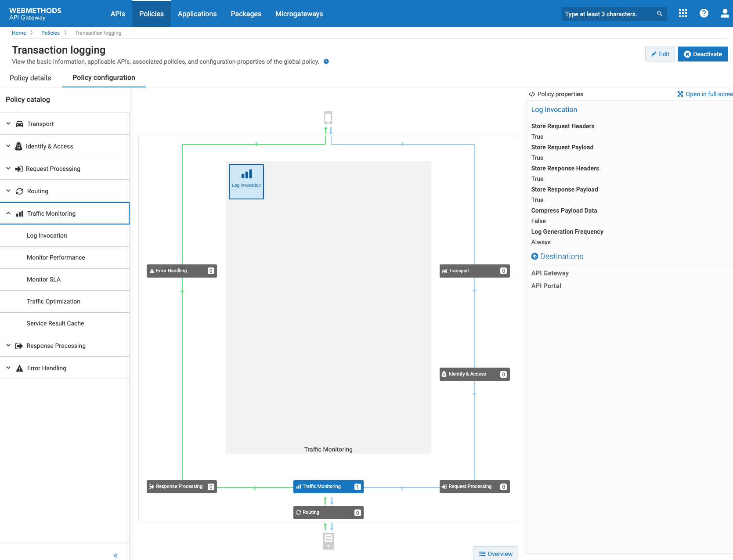733x560 pixels.
Task: Deactivate the Transaction logging policy
Action: click(702, 54)
